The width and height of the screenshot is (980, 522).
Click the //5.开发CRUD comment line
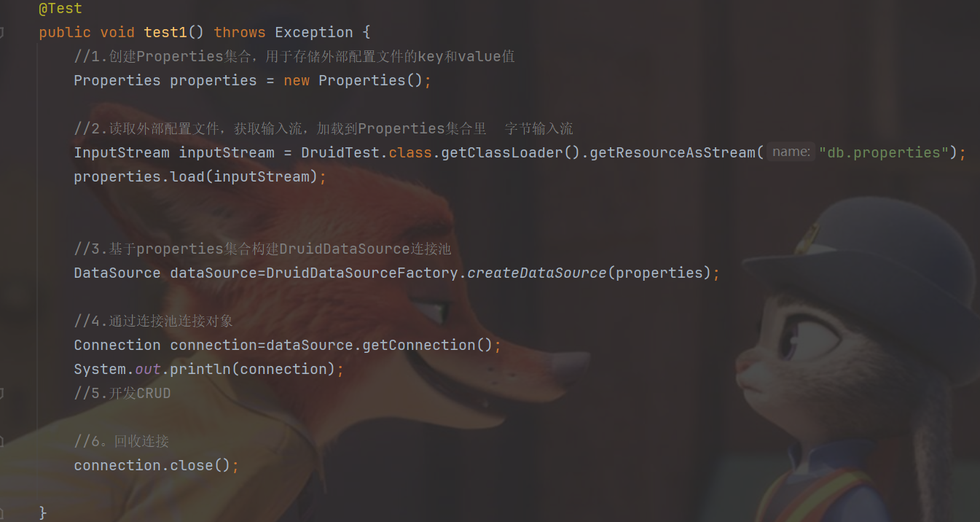[122, 393]
